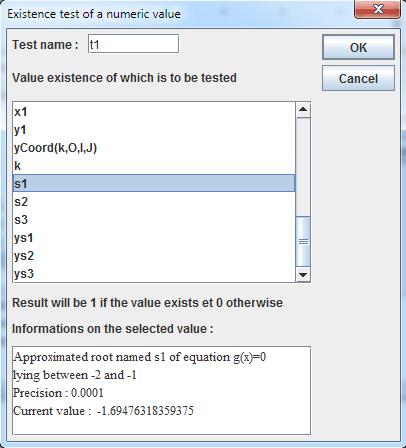Pick s3 from the value list

[x=154, y=220]
